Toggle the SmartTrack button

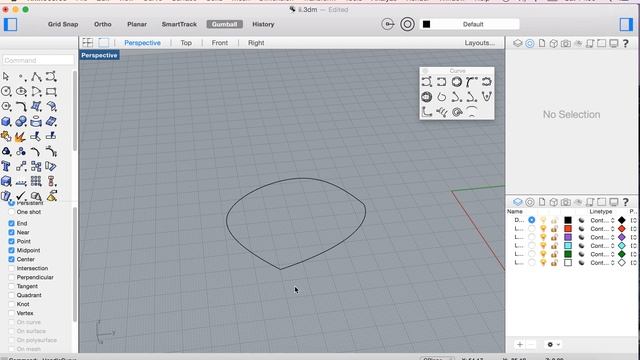click(179, 24)
